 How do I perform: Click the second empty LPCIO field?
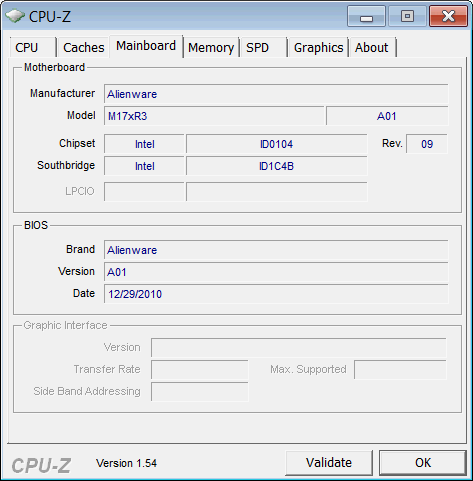(277, 191)
